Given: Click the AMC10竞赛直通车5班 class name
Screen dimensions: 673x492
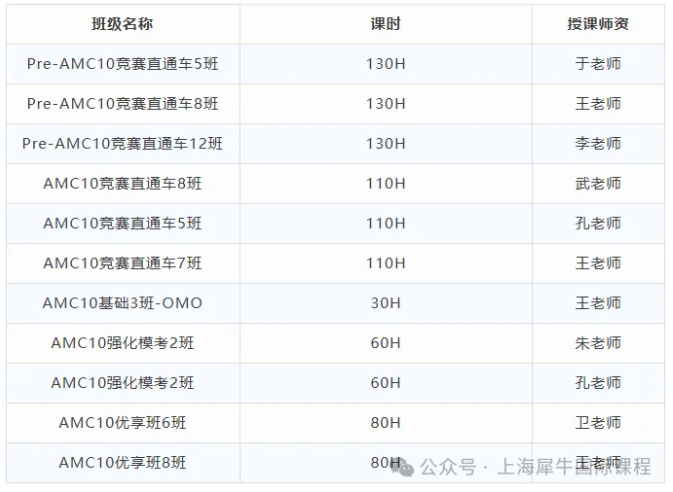Looking at the screenshot, I should tap(122, 224).
